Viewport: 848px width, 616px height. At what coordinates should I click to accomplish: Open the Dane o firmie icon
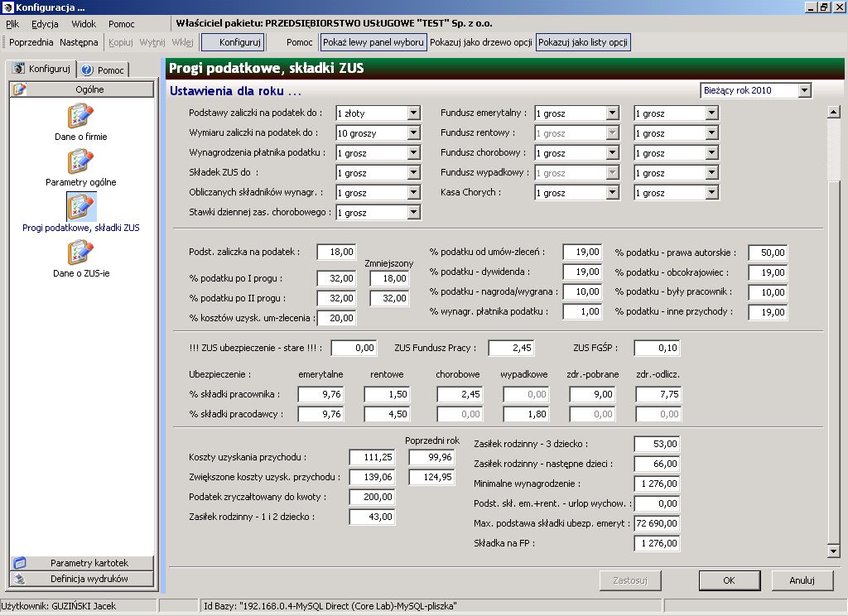[80, 116]
